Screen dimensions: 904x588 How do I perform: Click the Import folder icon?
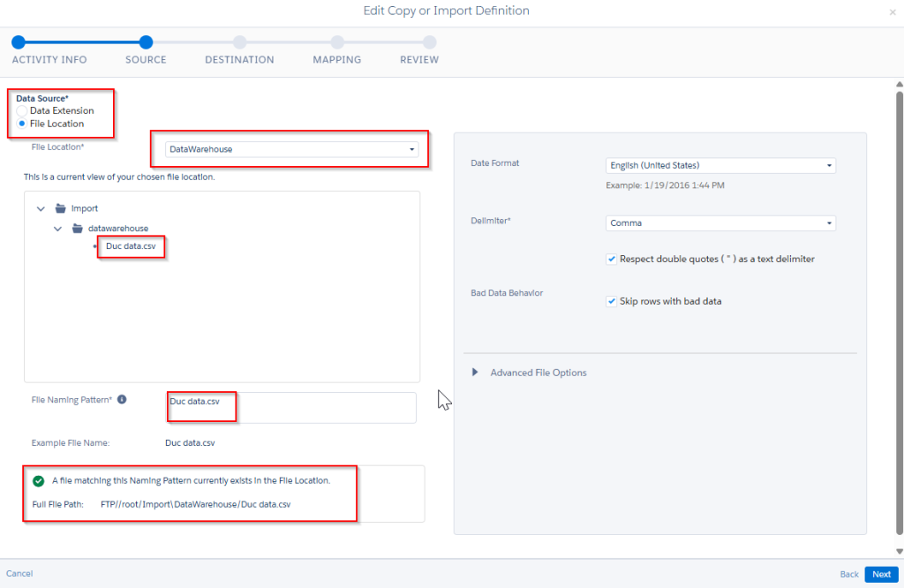click(x=60, y=208)
